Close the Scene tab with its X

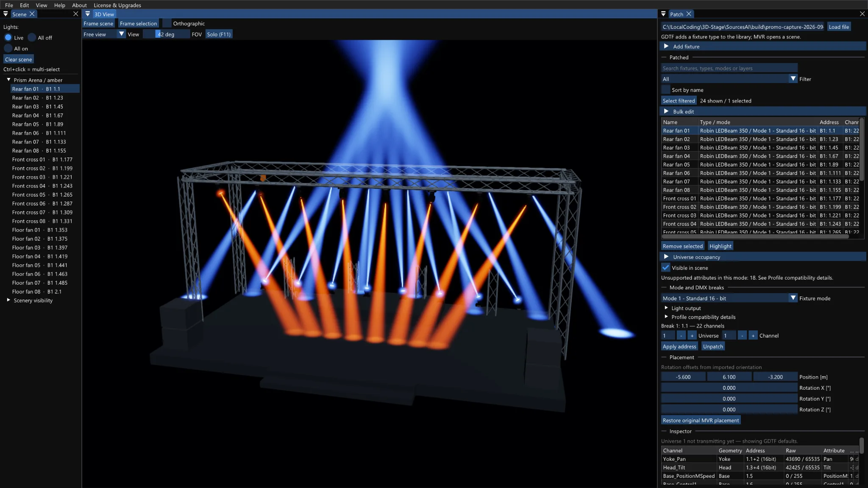pyautogui.click(x=32, y=14)
